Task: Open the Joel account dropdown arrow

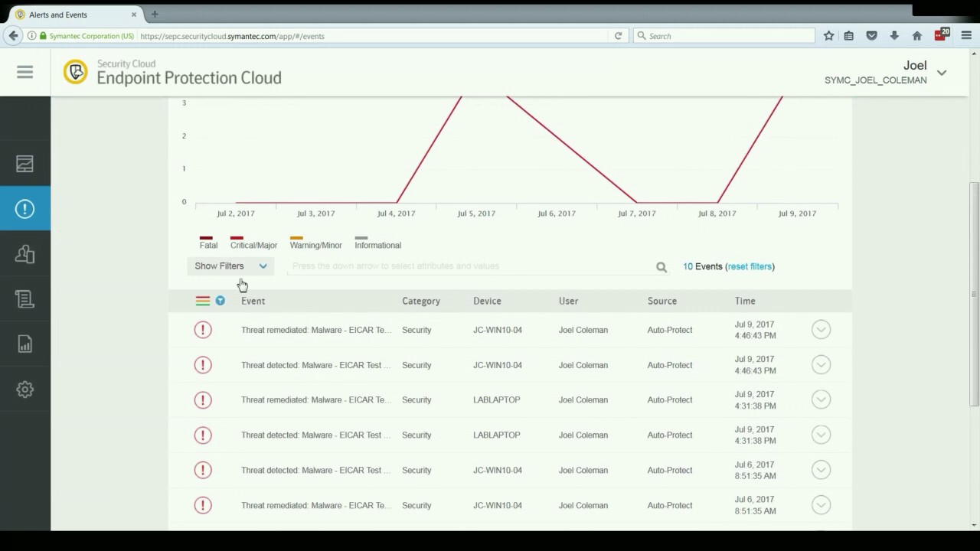Action: [942, 73]
